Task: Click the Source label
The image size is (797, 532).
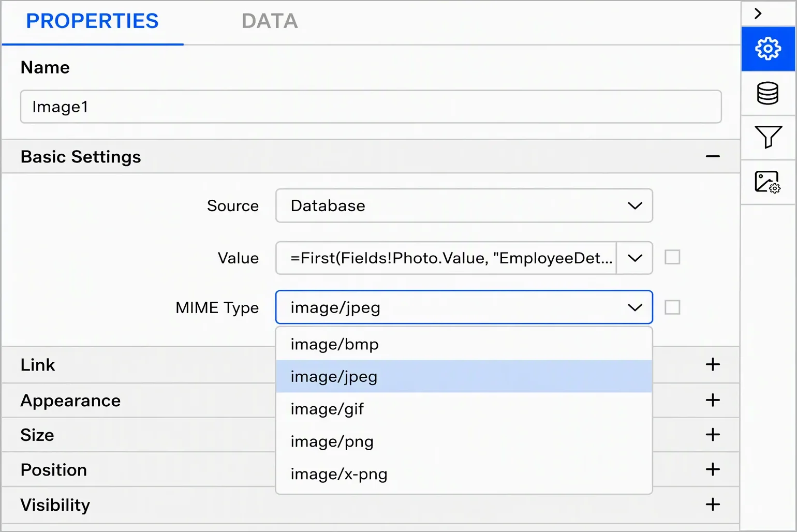Action: click(x=233, y=206)
